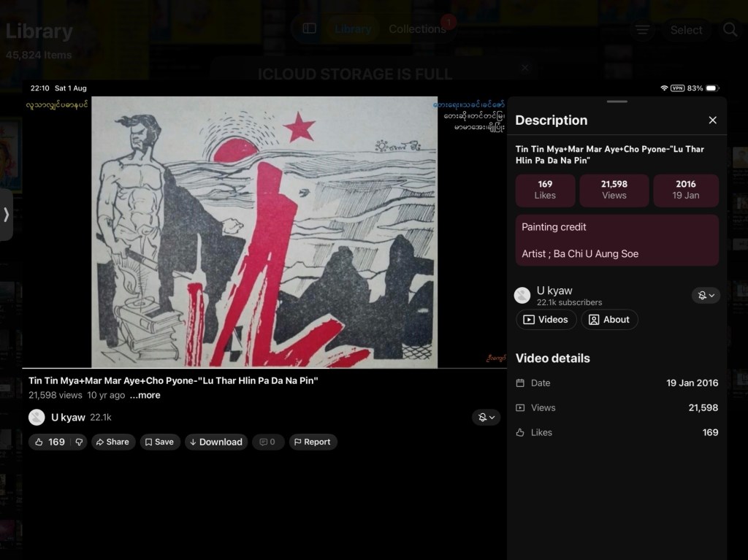
Task: Select Collections tab in Photos app
Action: pos(417,29)
